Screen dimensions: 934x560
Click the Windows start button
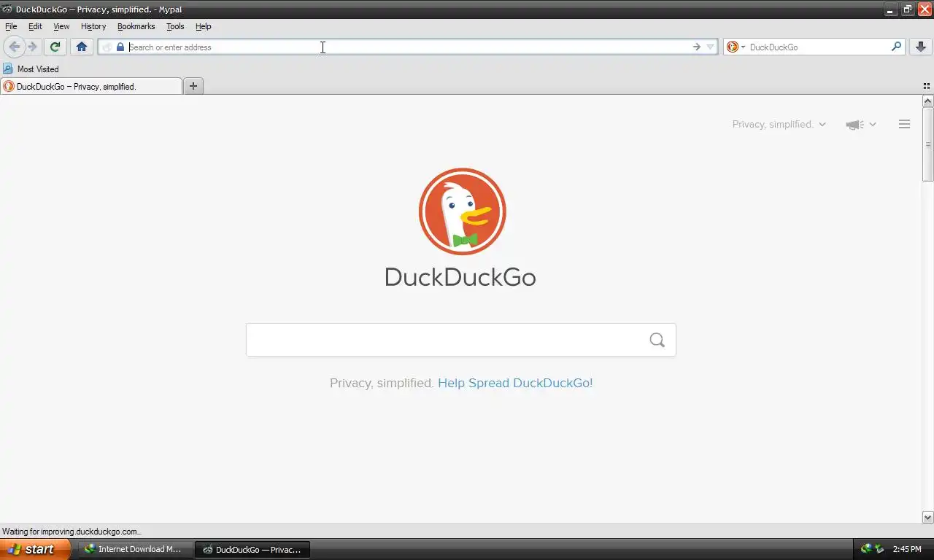click(35, 549)
